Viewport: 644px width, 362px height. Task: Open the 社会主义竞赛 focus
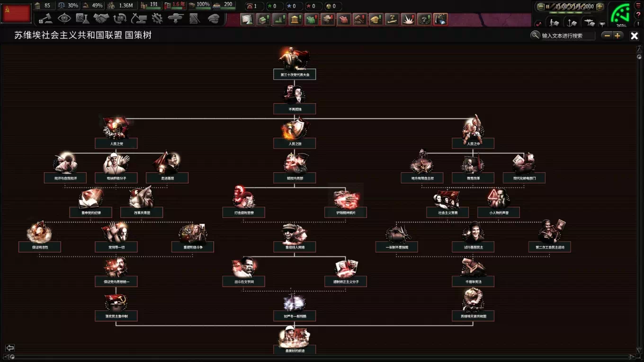click(447, 212)
